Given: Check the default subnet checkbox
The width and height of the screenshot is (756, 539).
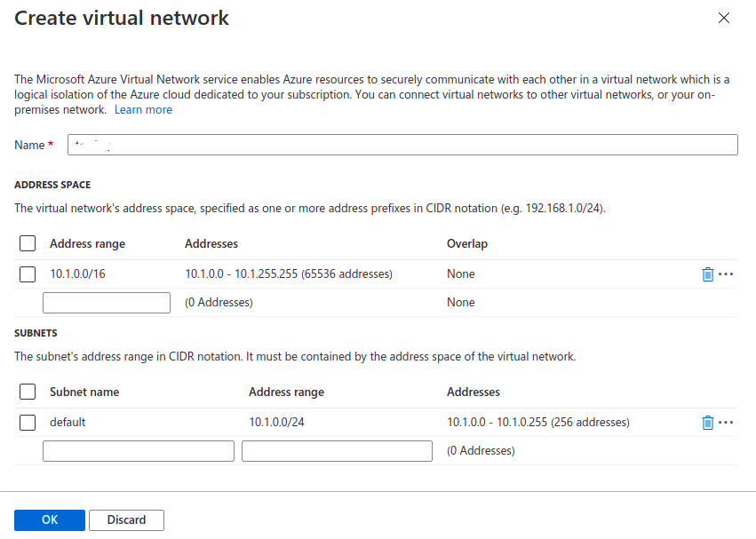Looking at the screenshot, I should click(x=27, y=422).
